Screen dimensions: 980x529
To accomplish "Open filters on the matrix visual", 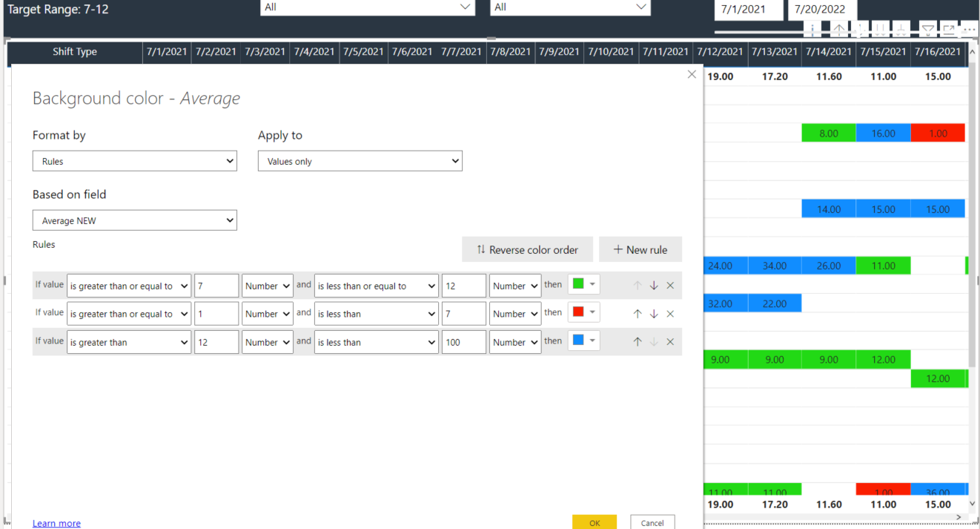I will click(927, 30).
